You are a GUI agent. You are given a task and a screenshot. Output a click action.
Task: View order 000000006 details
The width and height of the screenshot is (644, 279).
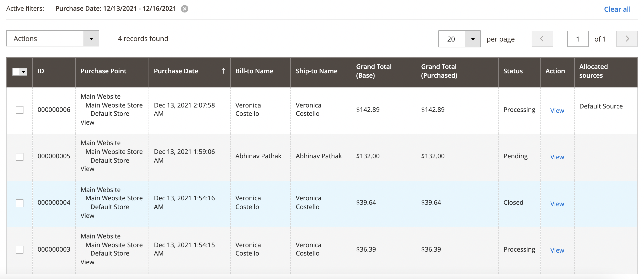[x=557, y=110]
